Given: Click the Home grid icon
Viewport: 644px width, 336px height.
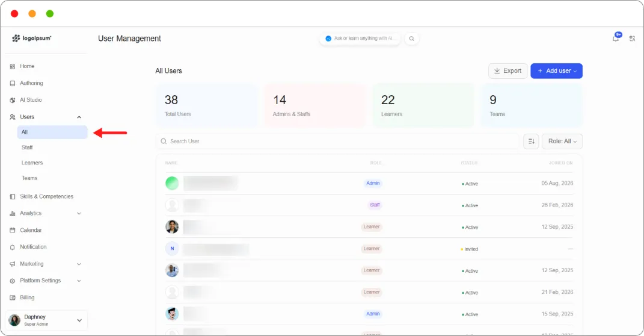Looking at the screenshot, I should pos(12,66).
